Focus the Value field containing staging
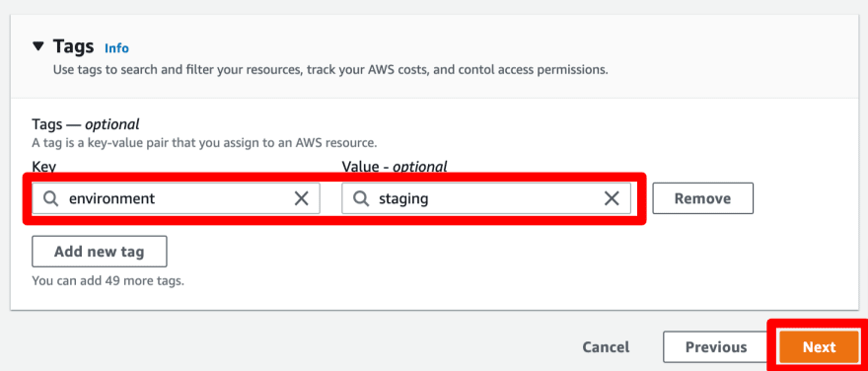Image resolution: width=868 pixels, height=371 pixels. click(486, 198)
